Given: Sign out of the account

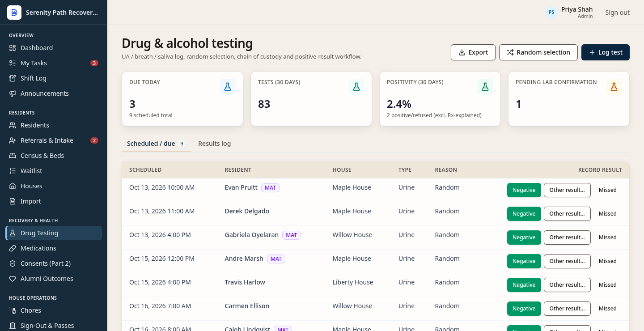Looking at the screenshot, I should pyautogui.click(x=617, y=13).
